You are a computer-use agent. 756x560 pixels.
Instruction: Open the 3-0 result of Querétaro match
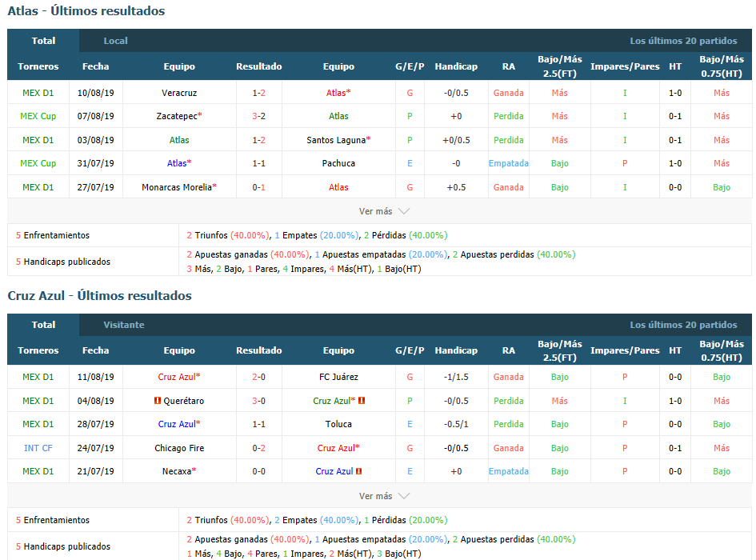pyautogui.click(x=259, y=401)
